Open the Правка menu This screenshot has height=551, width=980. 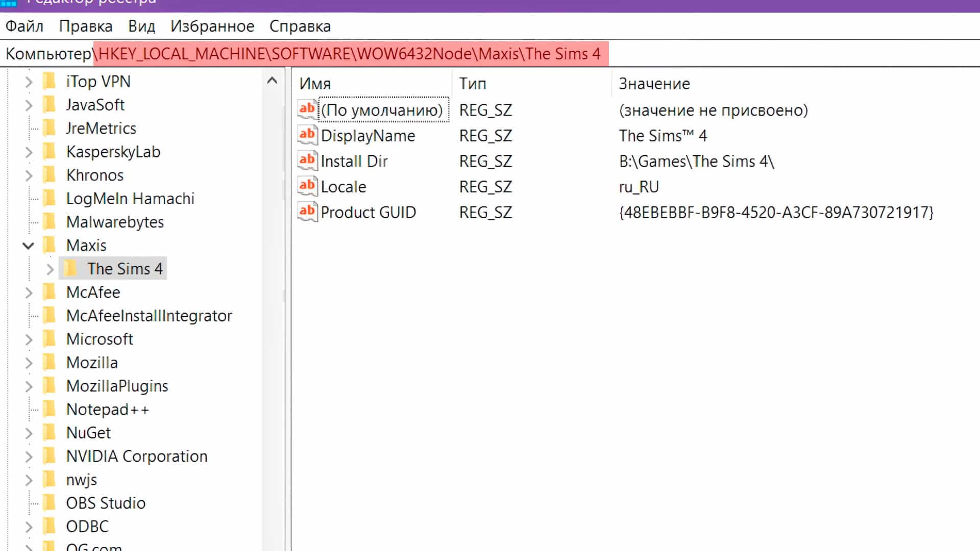pyautogui.click(x=85, y=26)
